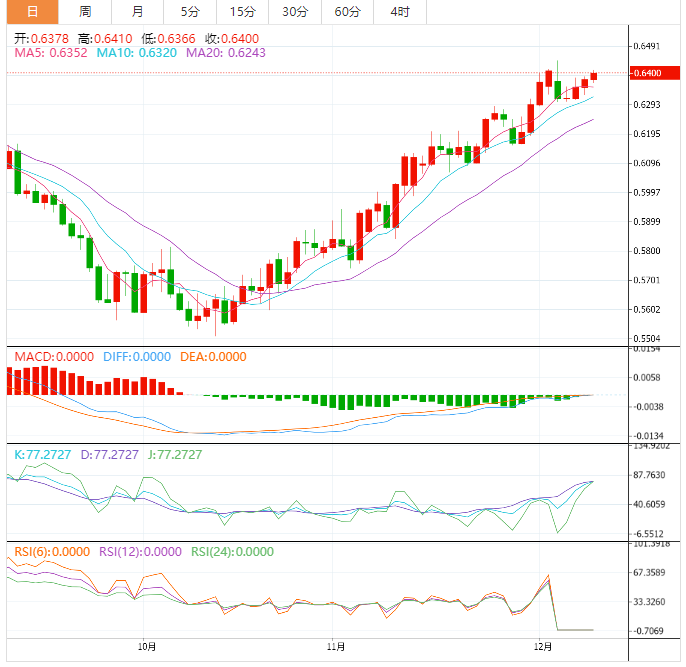
Task: Click the 0.6195 price axis label
Action: pyautogui.click(x=647, y=134)
